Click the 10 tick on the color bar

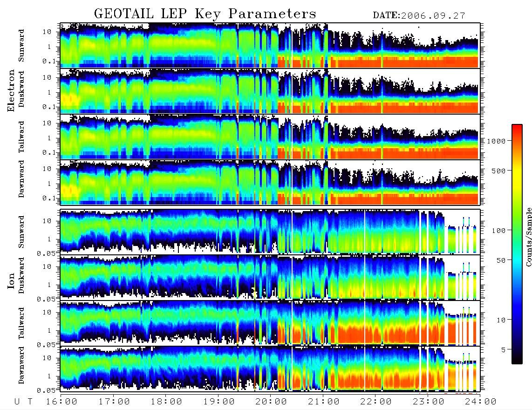[500, 320]
